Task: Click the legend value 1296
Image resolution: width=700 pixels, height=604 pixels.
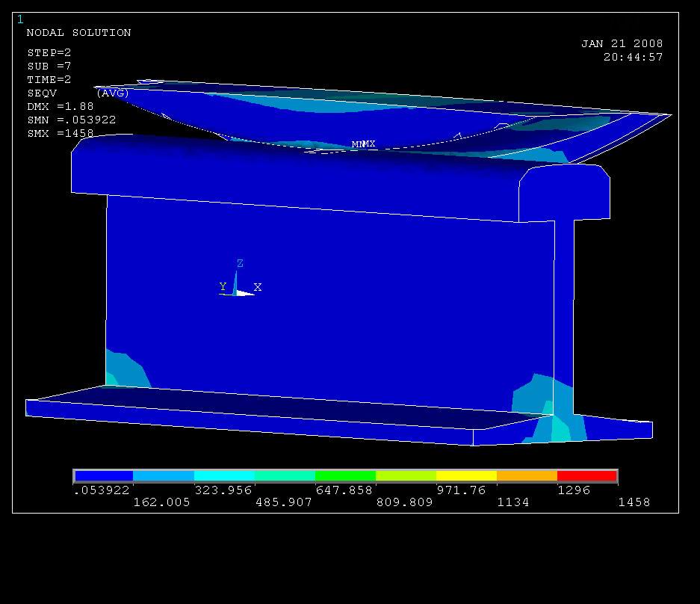Action: click(574, 490)
